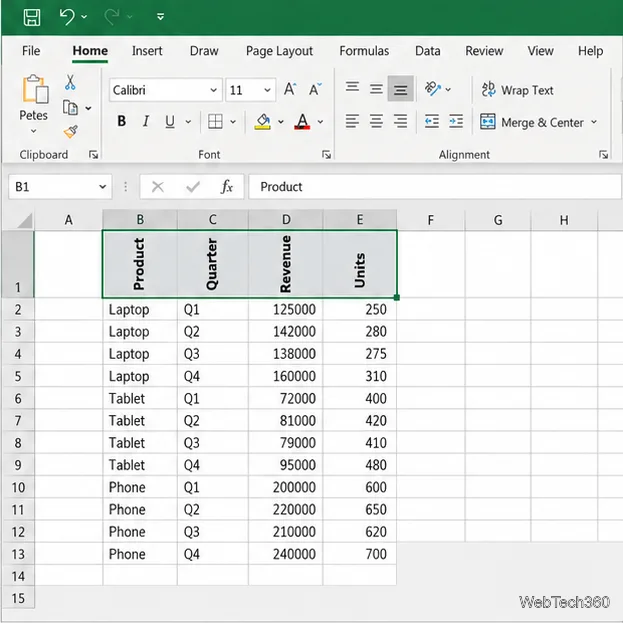The height and width of the screenshot is (623, 623).
Task: Select the rotated Revenue header cell
Action: click(285, 264)
